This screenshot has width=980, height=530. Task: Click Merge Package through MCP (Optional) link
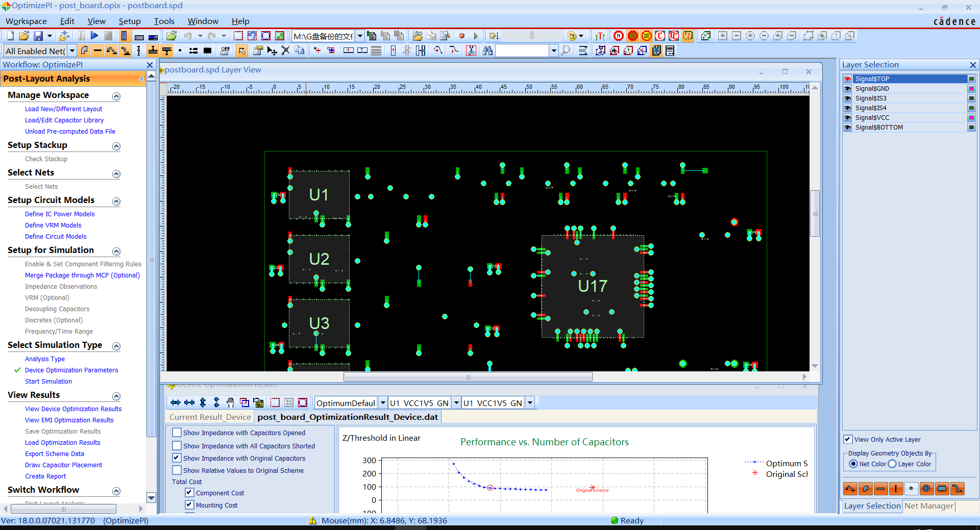coord(82,275)
